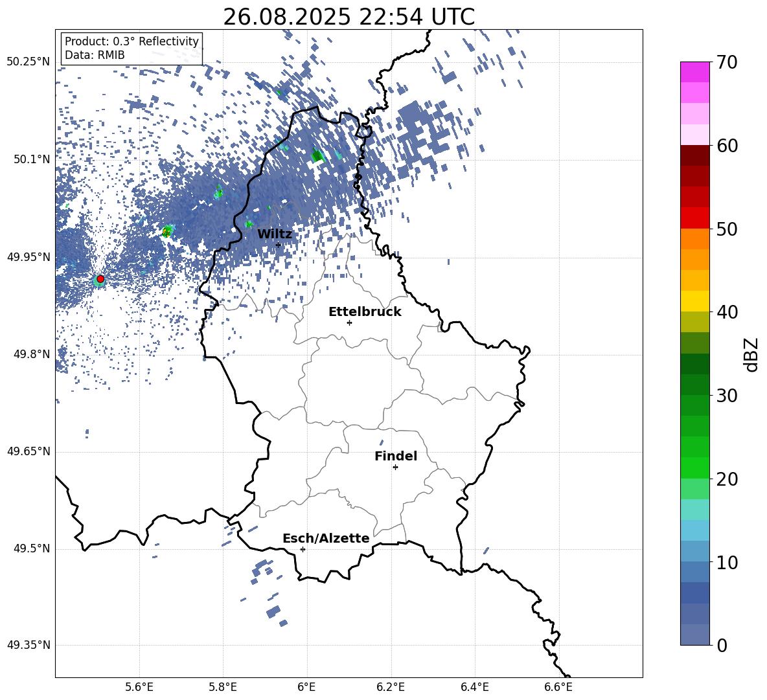Click the Ettelbruck station cross marker
767x700 pixels.
pyautogui.click(x=349, y=322)
